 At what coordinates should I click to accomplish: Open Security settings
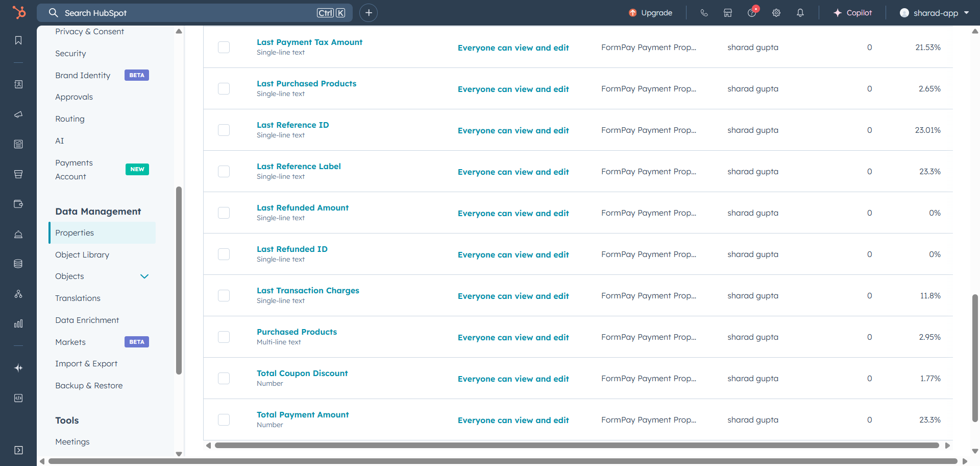point(70,53)
